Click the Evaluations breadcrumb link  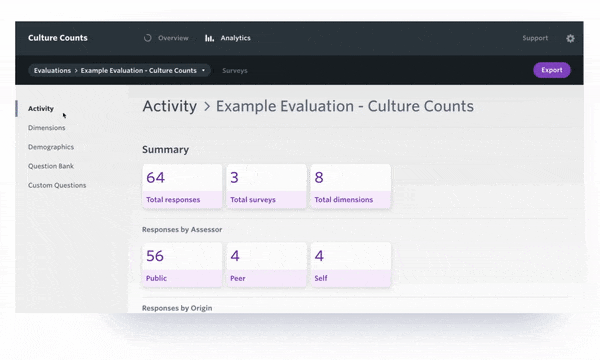click(52, 70)
